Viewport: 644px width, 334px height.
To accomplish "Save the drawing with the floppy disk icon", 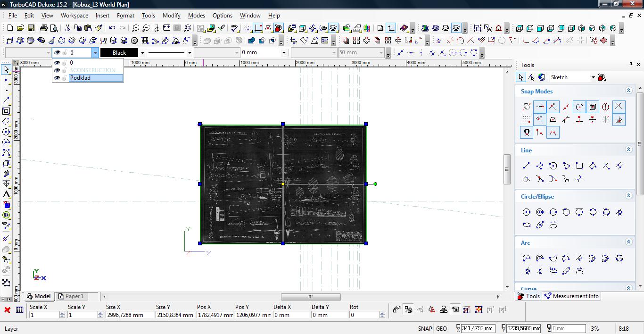I will point(31,28).
